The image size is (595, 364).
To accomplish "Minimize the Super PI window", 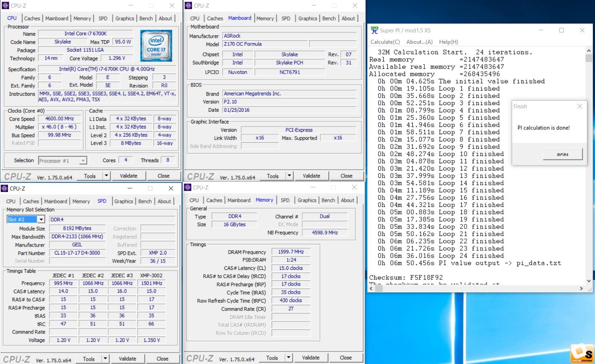I will coord(541,30).
